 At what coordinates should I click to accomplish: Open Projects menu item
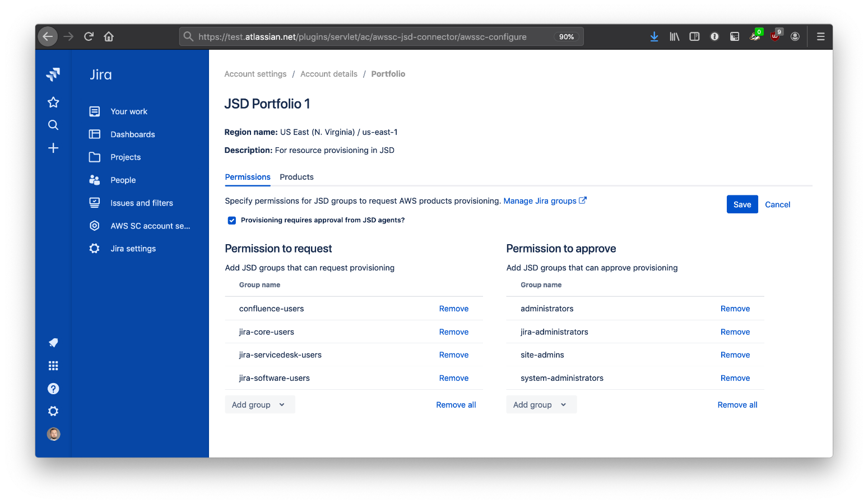pyautogui.click(x=126, y=157)
